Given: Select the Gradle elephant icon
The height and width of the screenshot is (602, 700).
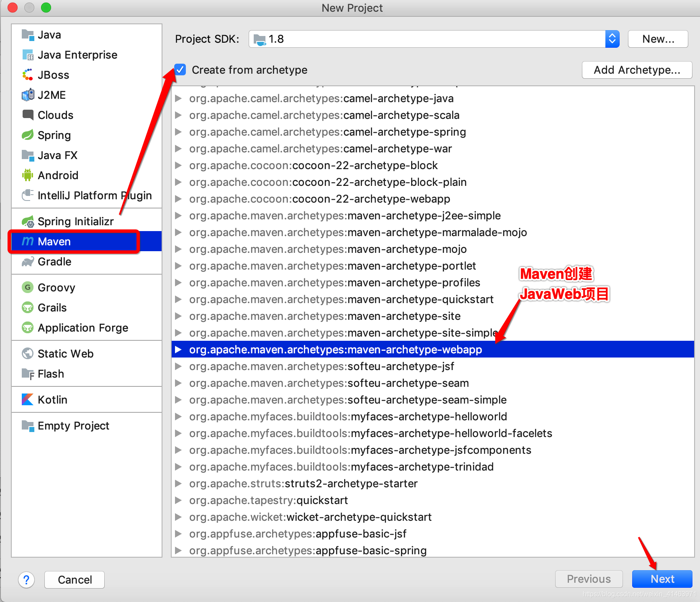Looking at the screenshot, I should (x=28, y=262).
